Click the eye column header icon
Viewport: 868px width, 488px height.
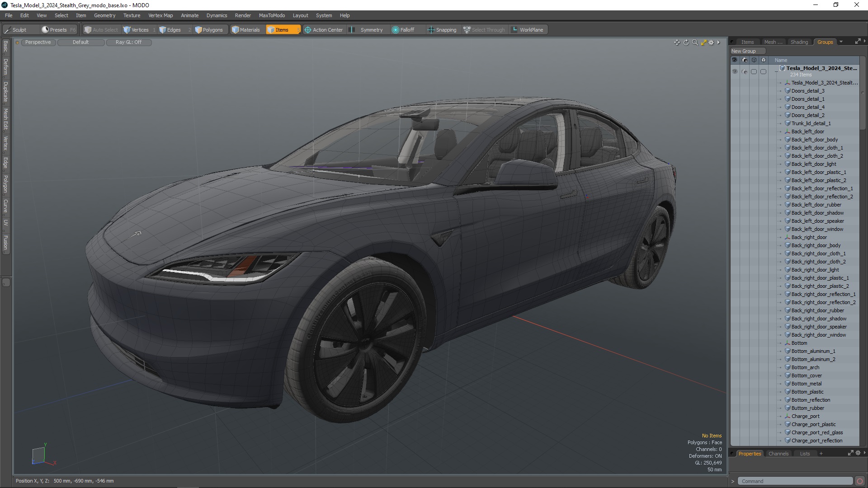tap(735, 60)
